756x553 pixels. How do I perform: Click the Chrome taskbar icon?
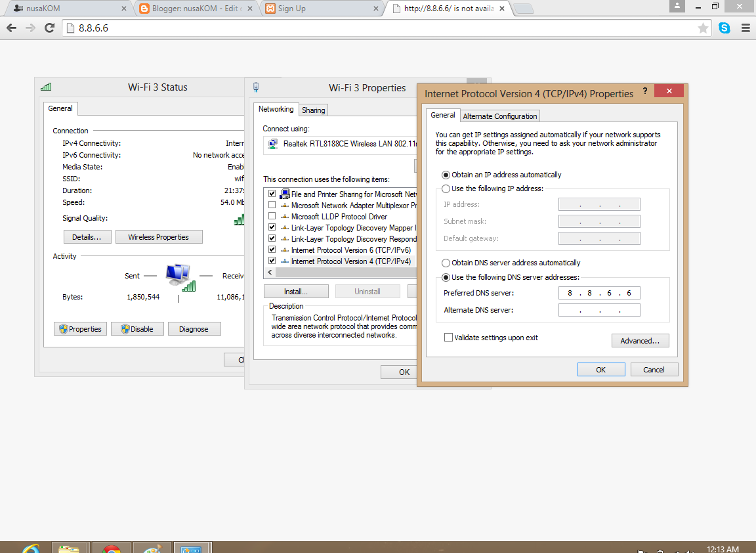112,548
